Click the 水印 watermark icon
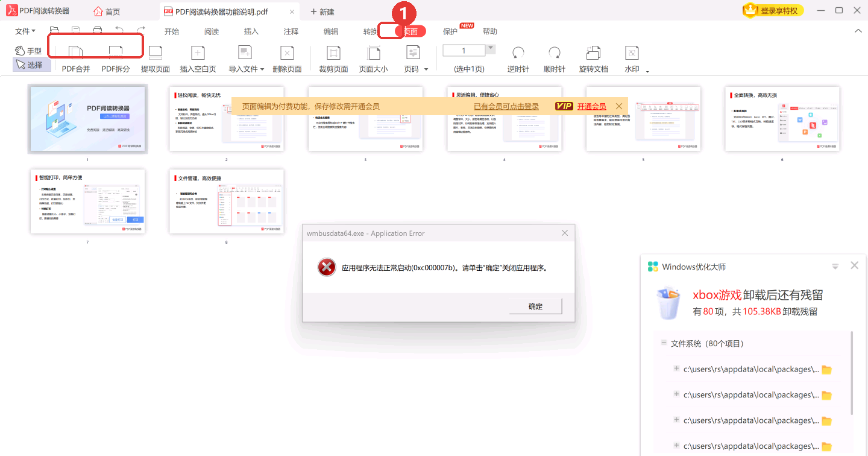 coord(632,53)
